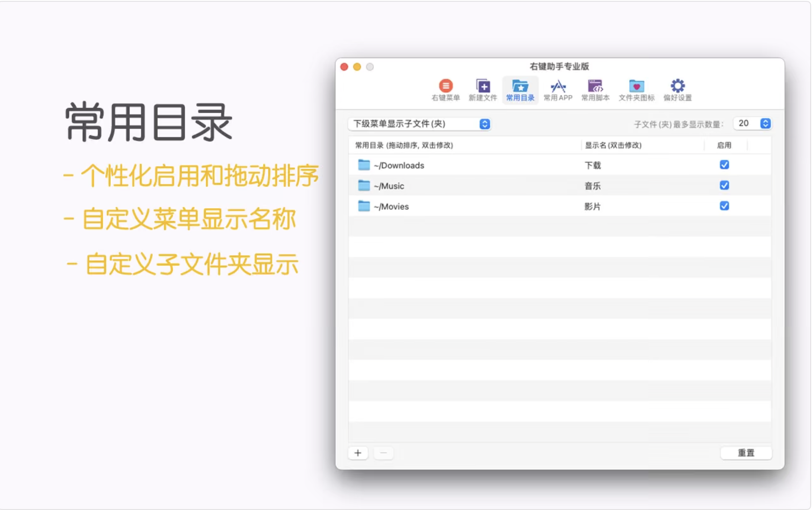812x510 pixels.
Task: Open the 常用APP section
Action: pyautogui.click(x=558, y=89)
